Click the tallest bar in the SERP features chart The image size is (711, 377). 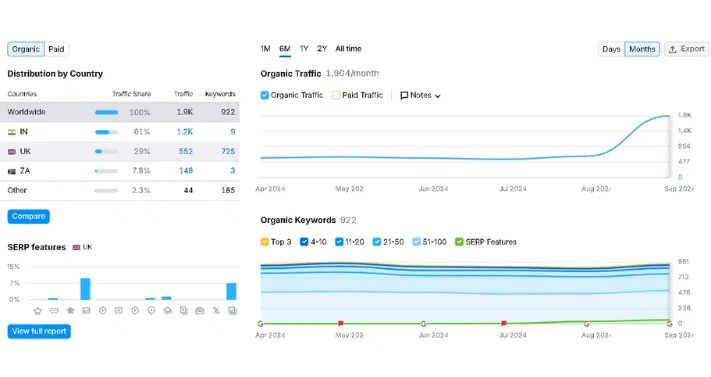click(85, 289)
